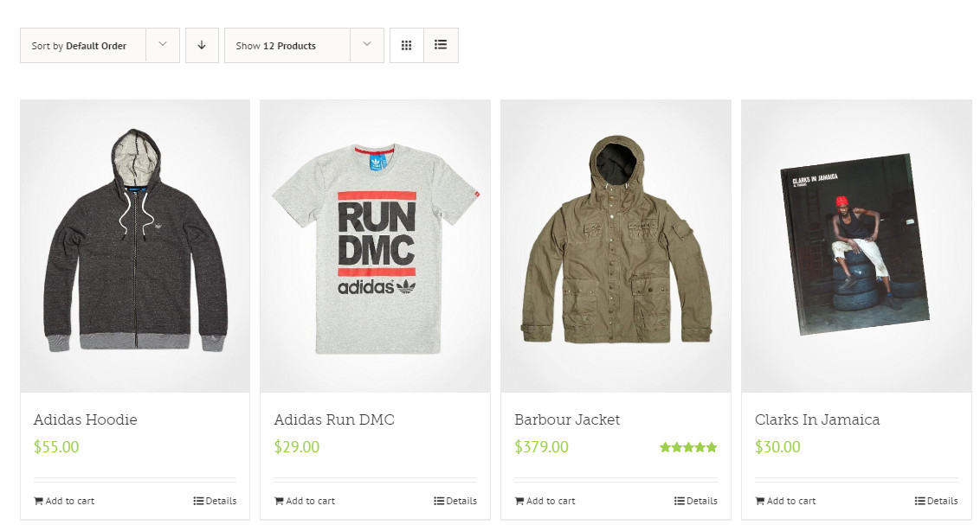Click the cart icon under Clarks In Jamaica
Viewport: 980px width, 525px height.
click(760, 501)
